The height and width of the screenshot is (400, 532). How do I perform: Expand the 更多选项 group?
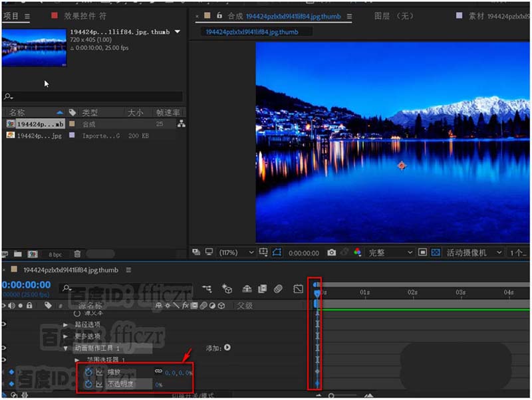tap(65, 336)
